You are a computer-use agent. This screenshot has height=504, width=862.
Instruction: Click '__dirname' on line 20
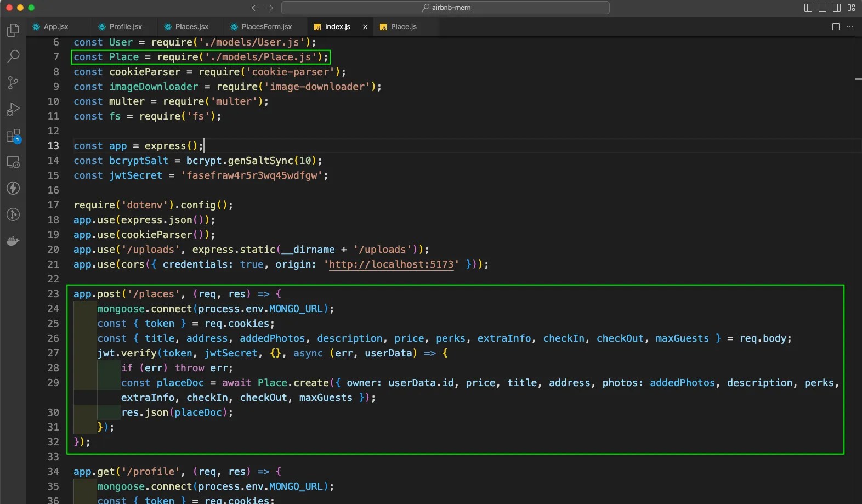(308, 250)
